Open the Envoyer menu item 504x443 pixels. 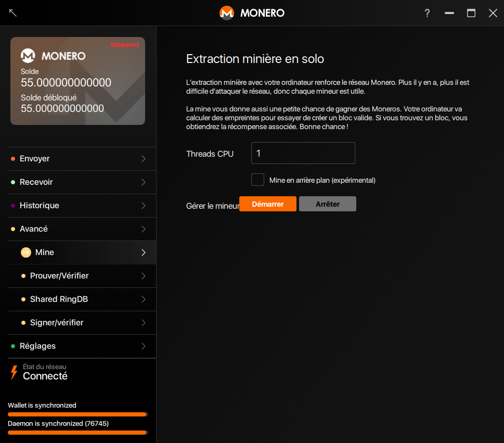pyautogui.click(x=82, y=159)
